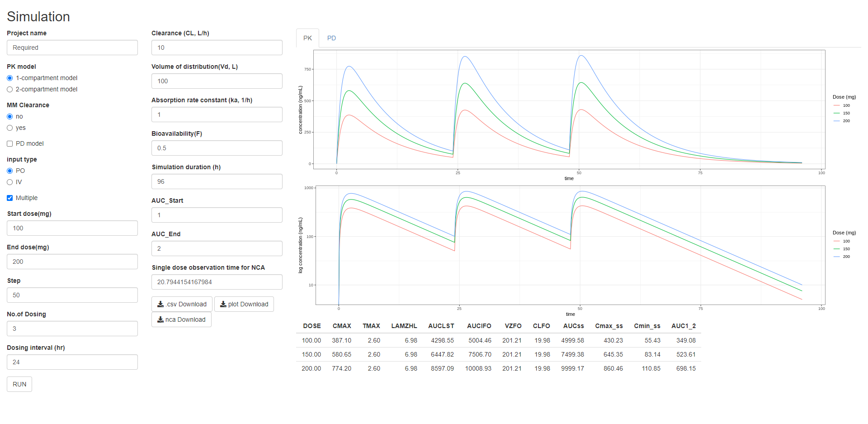Click the Project name input field
This screenshot has height=424, width=868.
point(72,48)
